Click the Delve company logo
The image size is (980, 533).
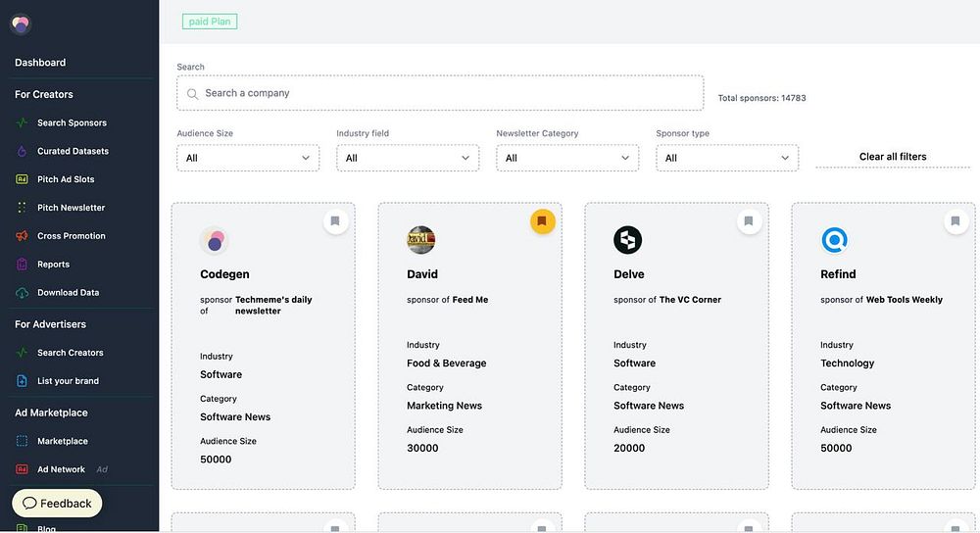(627, 240)
